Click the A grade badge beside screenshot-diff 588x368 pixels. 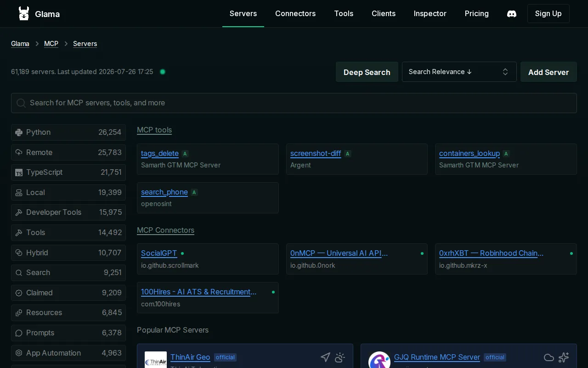click(x=348, y=154)
